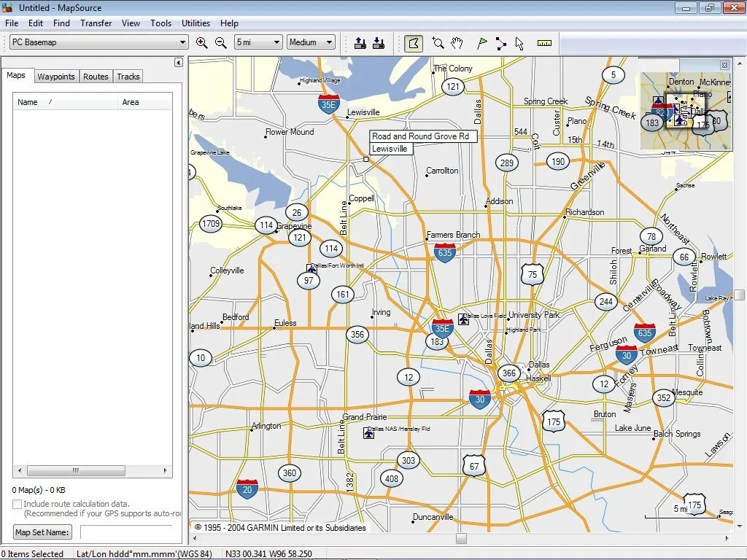
Task: Close the overview mini map
Action: pos(724,65)
